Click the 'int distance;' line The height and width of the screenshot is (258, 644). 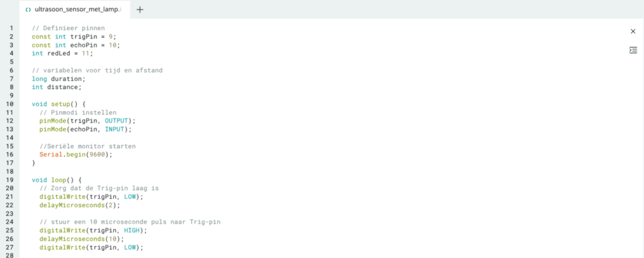pos(57,87)
